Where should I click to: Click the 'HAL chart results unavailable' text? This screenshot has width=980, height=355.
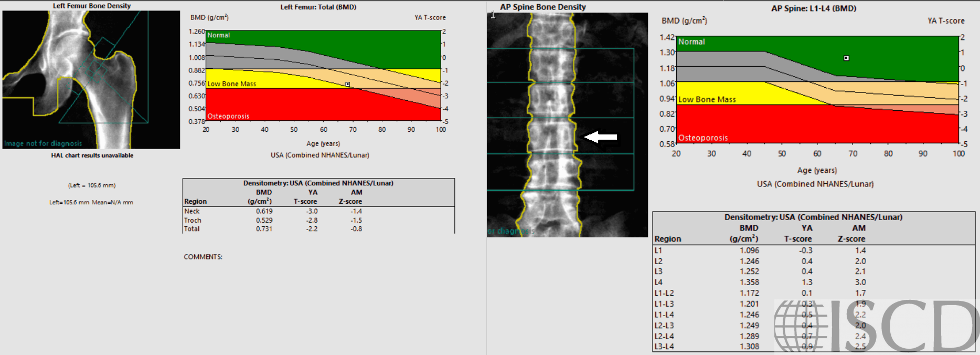(x=92, y=155)
